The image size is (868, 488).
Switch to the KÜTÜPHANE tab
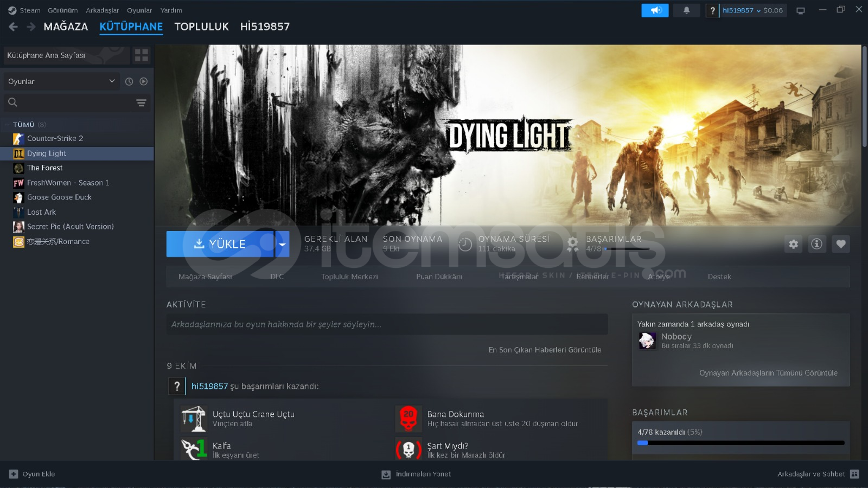click(131, 27)
